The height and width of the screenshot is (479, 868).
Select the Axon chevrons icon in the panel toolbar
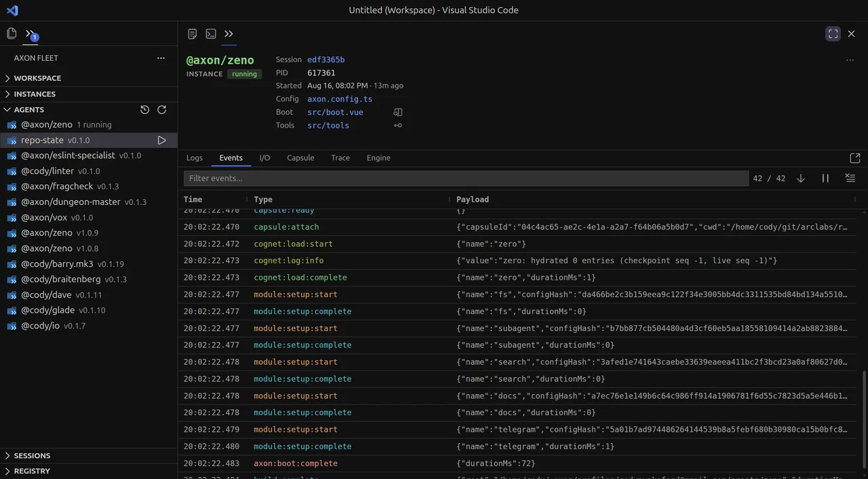tap(229, 33)
